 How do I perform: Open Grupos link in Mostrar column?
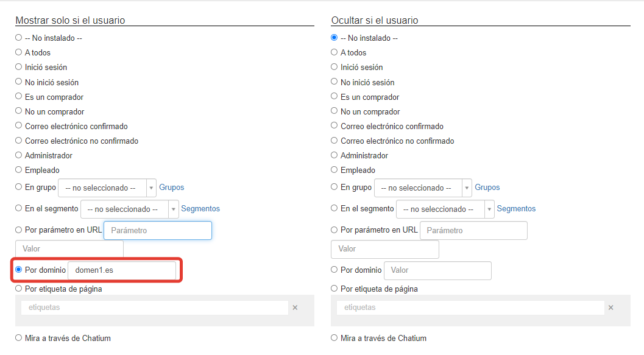tap(172, 187)
